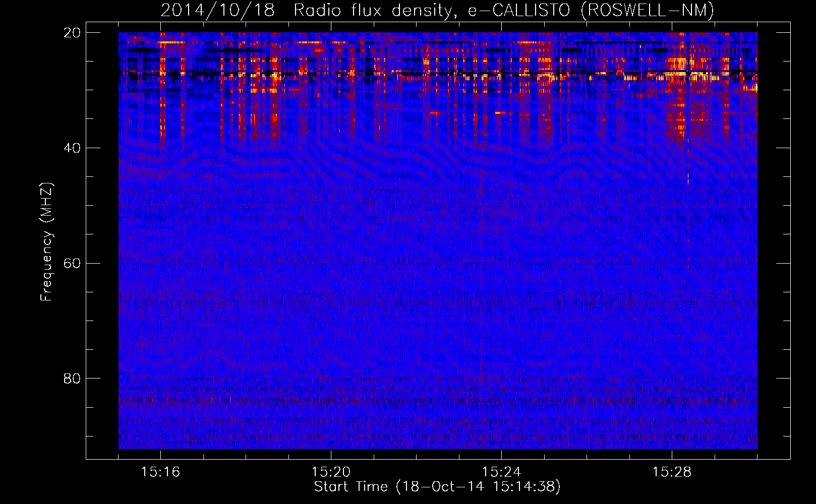The width and height of the screenshot is (816, 504).
Task: Click the "Start Time" x-axis label
Action: [x=351, y=487]
